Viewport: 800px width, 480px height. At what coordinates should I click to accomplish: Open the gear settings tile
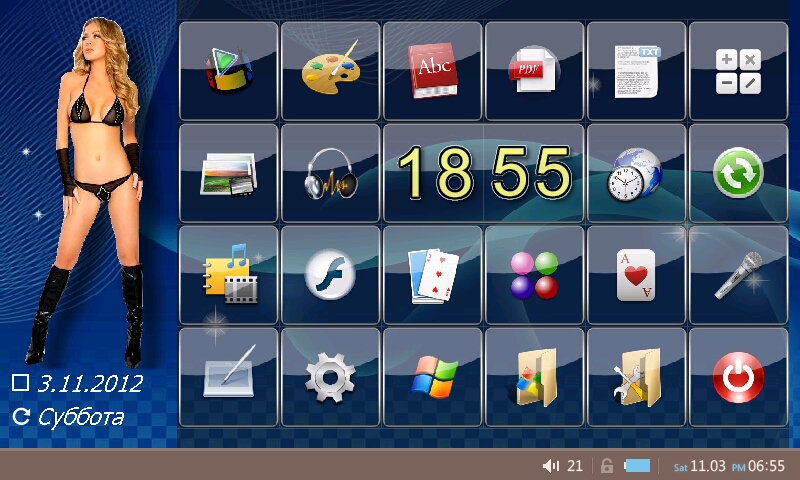tap(331, 377)
